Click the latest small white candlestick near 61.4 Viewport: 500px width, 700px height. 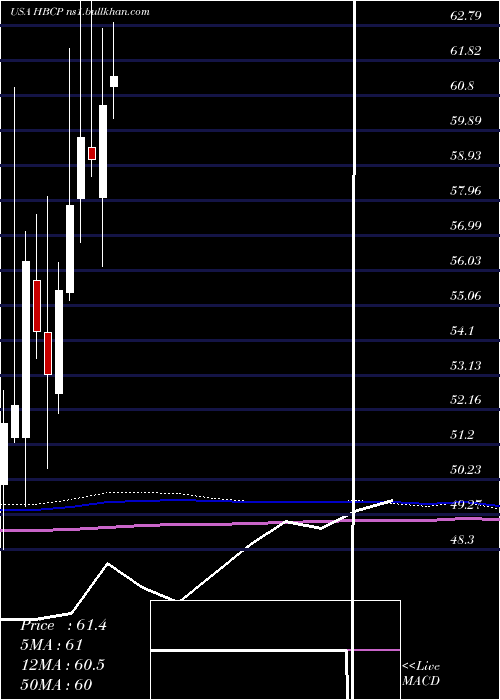pos(114,81)
